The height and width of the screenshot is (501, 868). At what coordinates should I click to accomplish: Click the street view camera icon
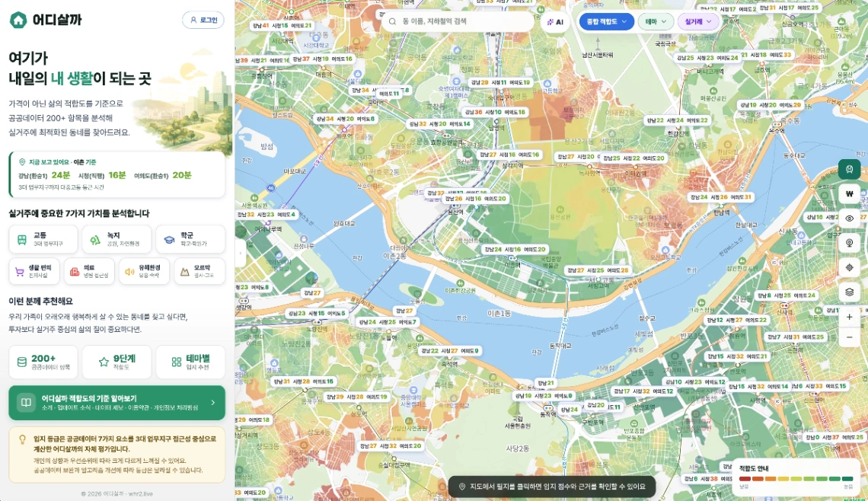pos(849,243)
